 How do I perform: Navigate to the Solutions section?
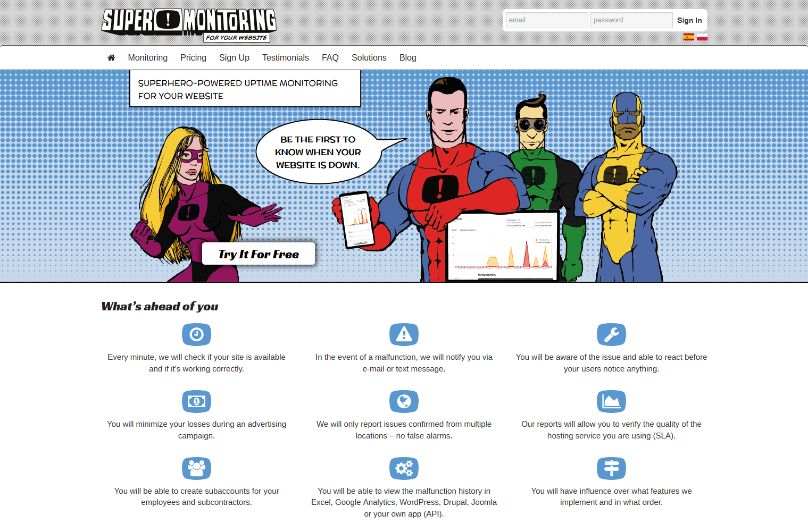tap(369, 57)
